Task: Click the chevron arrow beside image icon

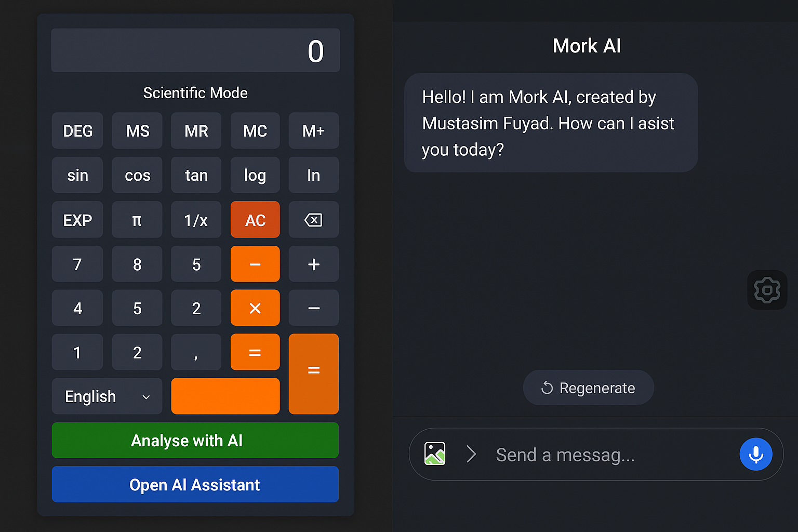Action: pyautogui.click(x=471, y=454)
